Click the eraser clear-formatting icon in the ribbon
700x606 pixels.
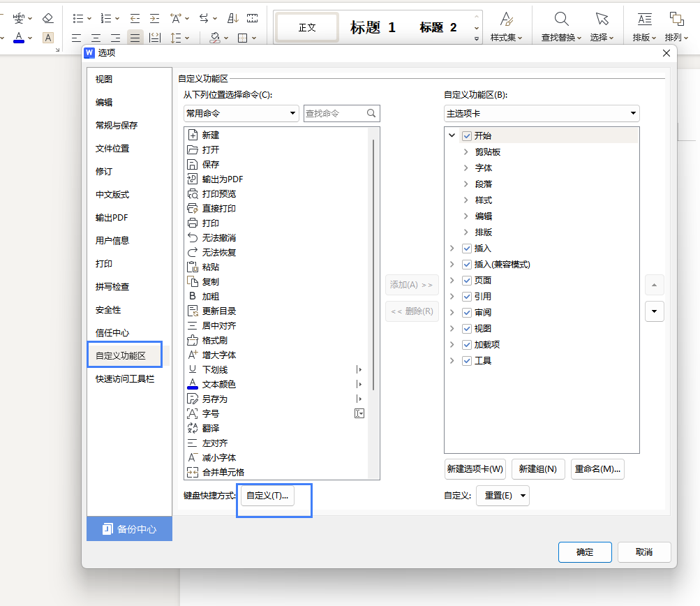(x=47, y=18)
